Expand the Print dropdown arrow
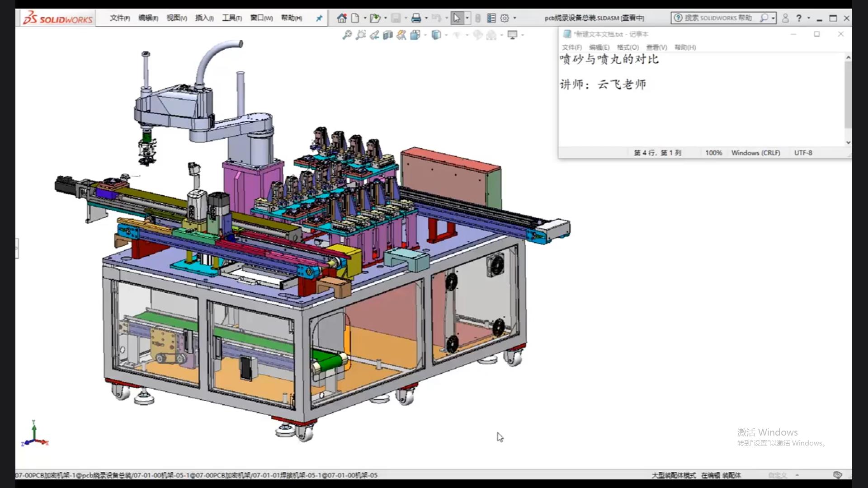Screen dimensions: 868x488 click(426, 18)
